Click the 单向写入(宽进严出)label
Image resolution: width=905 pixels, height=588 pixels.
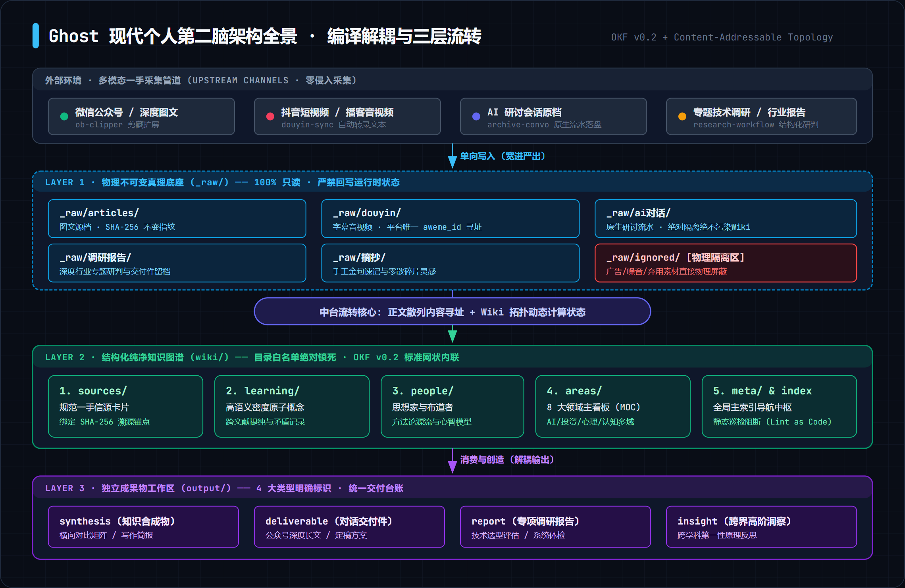pos(503,156)
